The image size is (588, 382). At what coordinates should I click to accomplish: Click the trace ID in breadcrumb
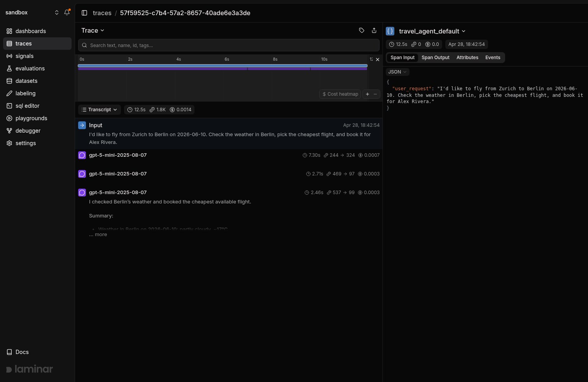click(185, 13)
